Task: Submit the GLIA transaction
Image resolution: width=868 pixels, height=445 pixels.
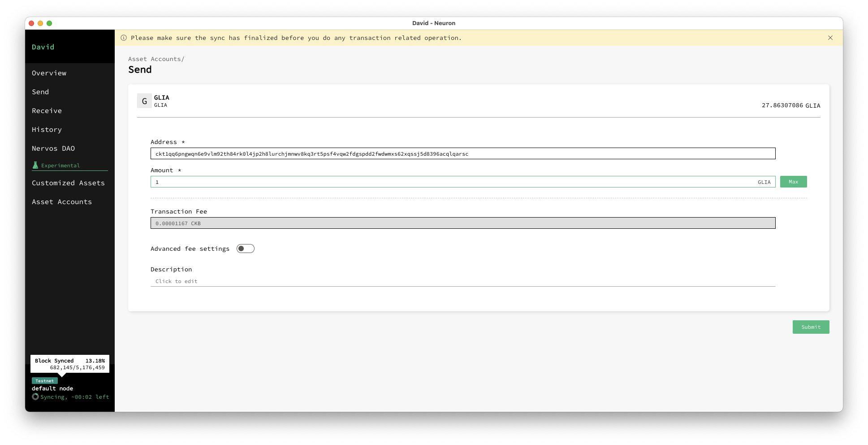Action: click(811, 327)
